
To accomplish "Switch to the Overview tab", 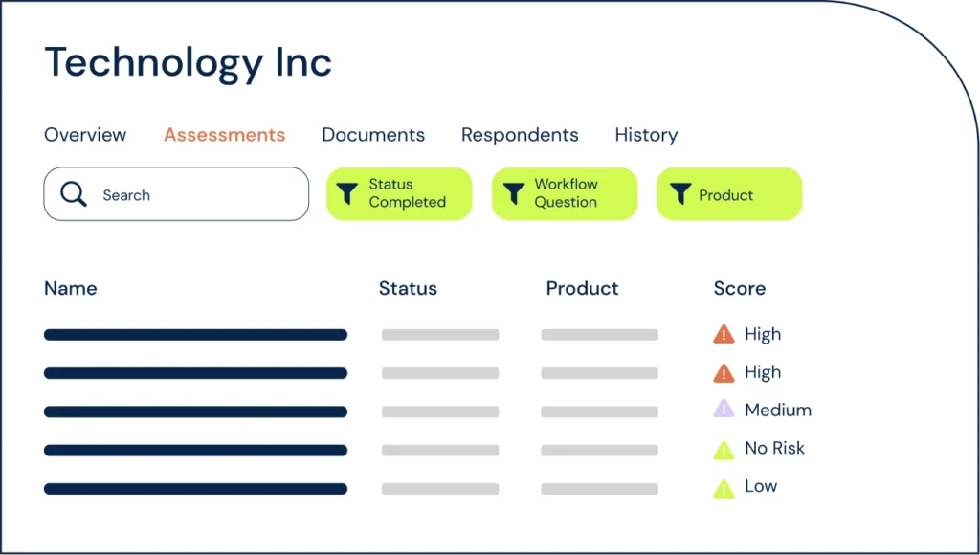I will coord(85,135).
